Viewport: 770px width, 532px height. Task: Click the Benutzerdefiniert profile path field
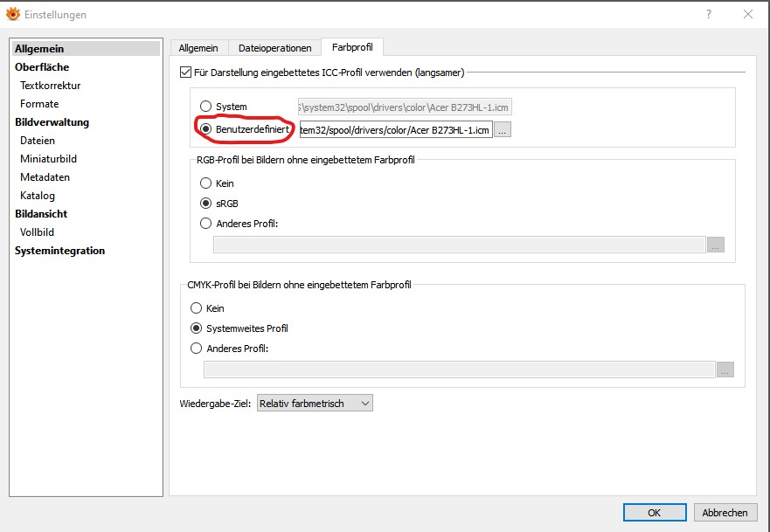396,130
